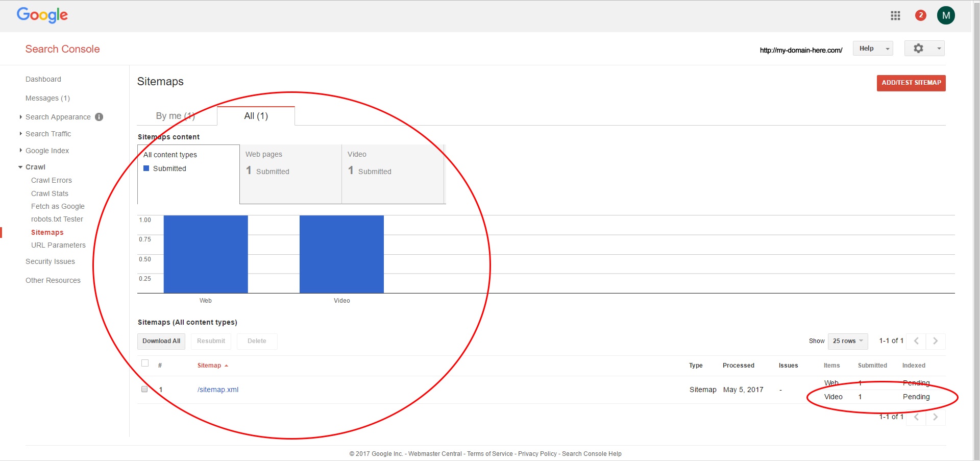The height and width of the screenshot is (461, 980).
Task: Click the Download All button
Action: (161, 341)
